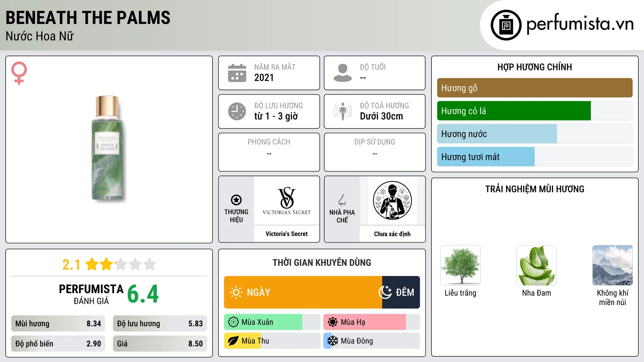Click the Phong cách heading
The height and width of the screenshot is (362, 644).
269,142
